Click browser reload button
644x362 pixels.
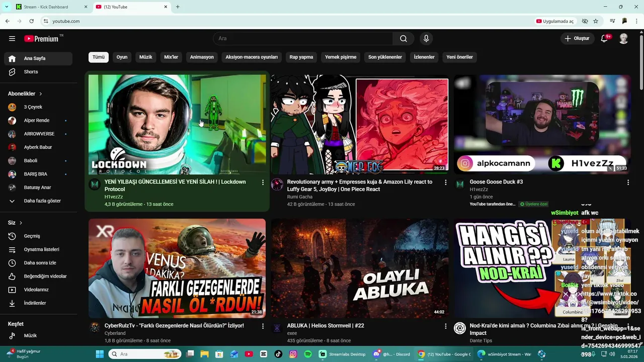coord(31,21)
